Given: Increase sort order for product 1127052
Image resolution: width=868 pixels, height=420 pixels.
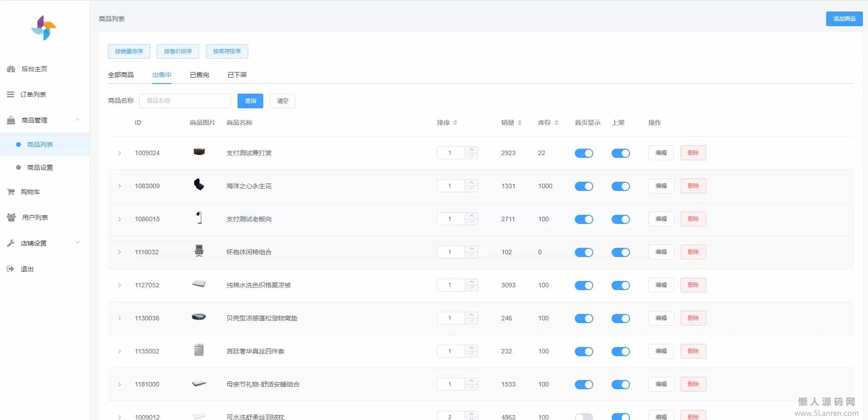Looking at the screenshot, I should tap(471, 282).
